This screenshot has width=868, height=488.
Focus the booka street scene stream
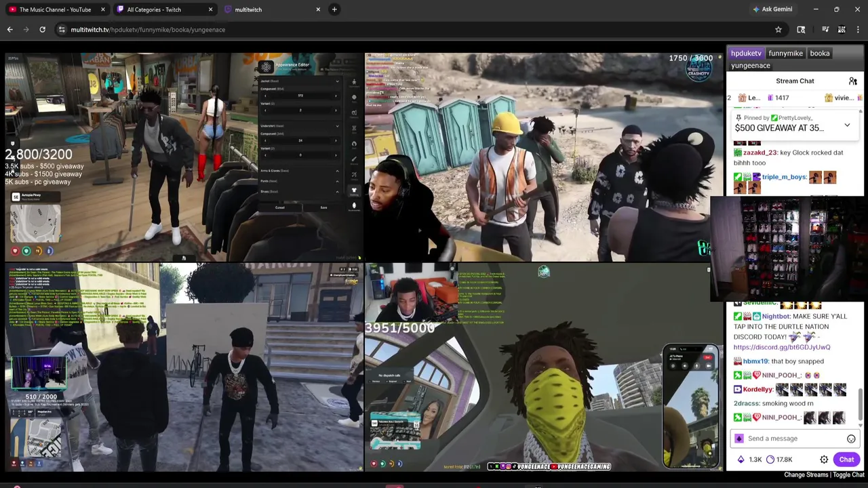click(184, 367)
